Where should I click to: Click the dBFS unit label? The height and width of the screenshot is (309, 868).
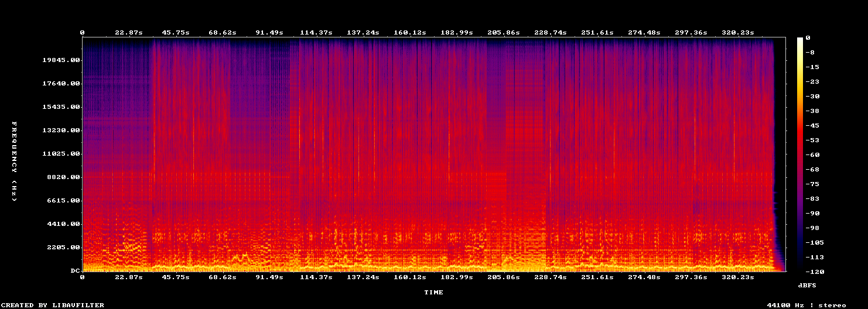tap(807, 285)
